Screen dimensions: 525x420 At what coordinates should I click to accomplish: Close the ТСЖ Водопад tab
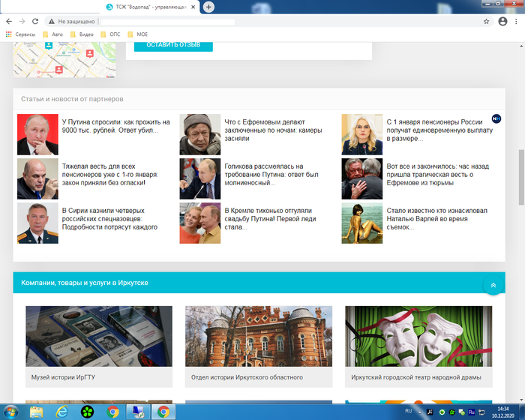click(193, 7)
